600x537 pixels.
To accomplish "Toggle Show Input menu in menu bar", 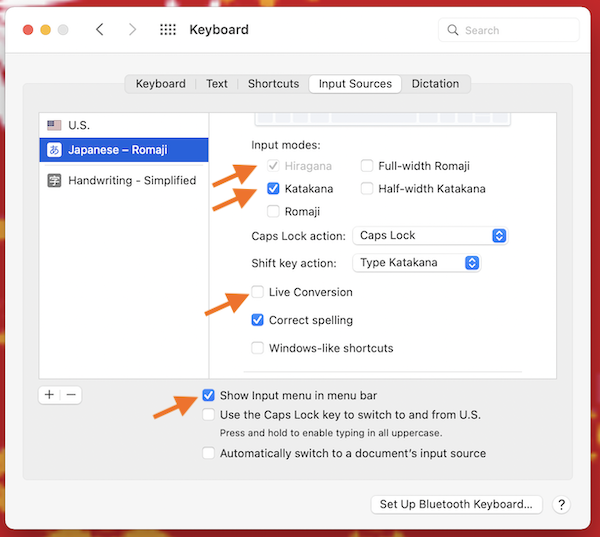I will (x=209, y=395).
